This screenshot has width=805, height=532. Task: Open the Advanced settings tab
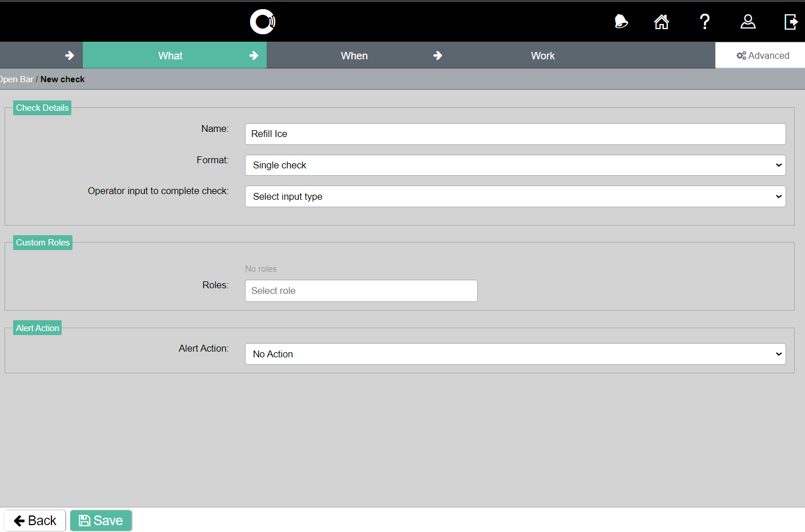[x=762, y=55]
